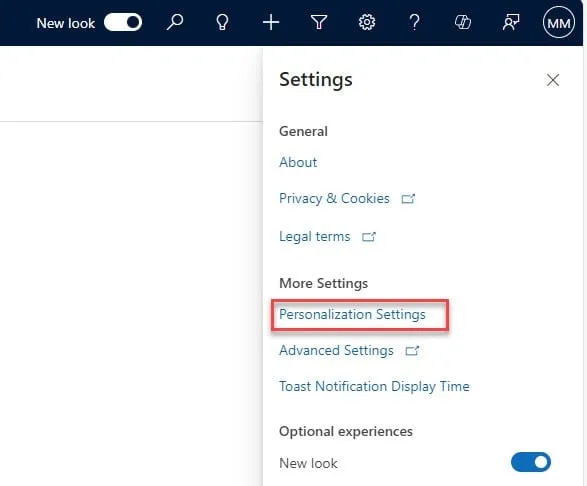The image size is (587, 486).
Task: Click the lightbulb assistant icon
Action: coord(222,22)
